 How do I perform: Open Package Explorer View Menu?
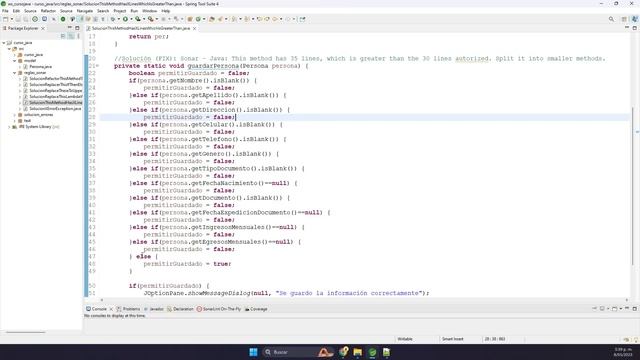pos(78,36)
